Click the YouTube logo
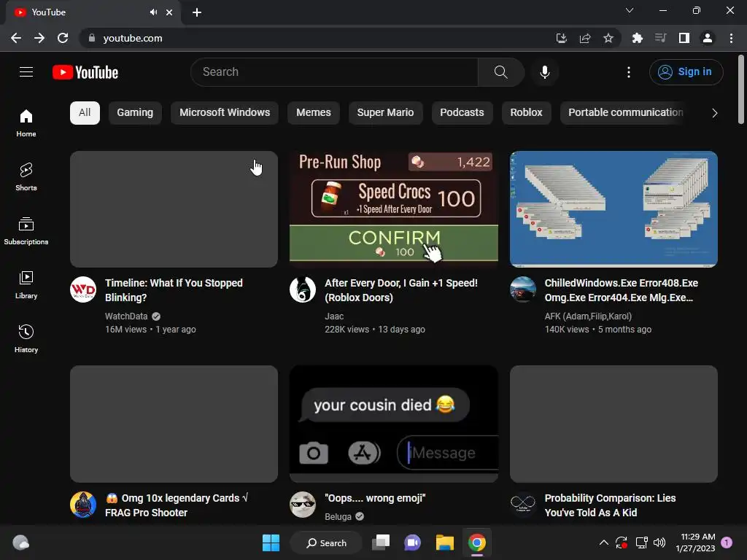The image size is (747, 560). (85, 72)
